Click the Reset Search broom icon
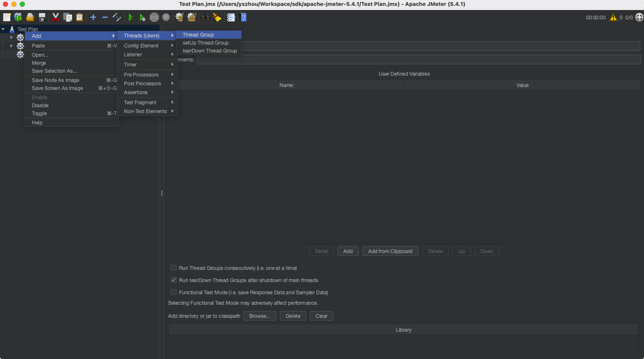Screen dimensions: 644x359 tap(217, 17)
